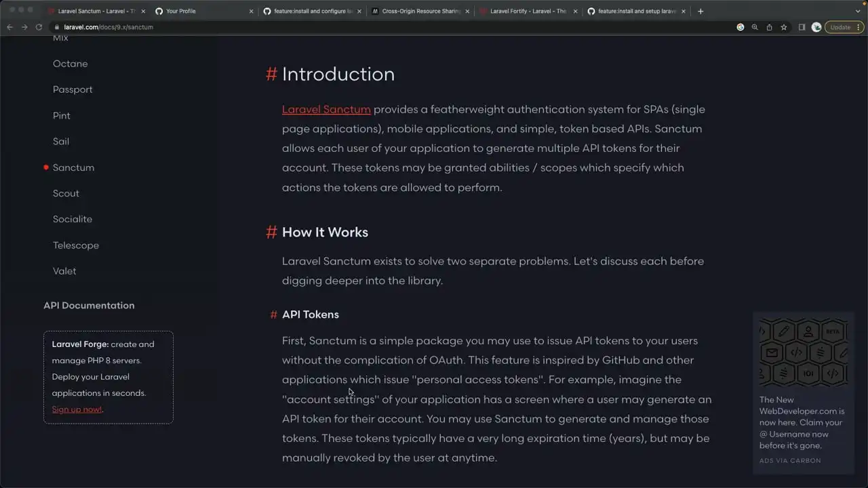The image size is (868, 488).
Task: Switch to Cross-Origin Resource Sharing tab
Action: click(x=420, y=11)
